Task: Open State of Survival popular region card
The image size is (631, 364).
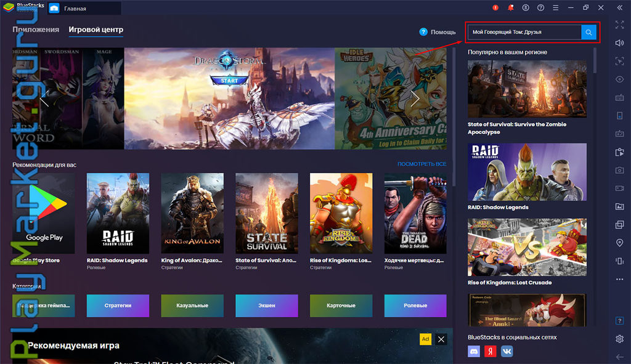Action: coord(527,89)
